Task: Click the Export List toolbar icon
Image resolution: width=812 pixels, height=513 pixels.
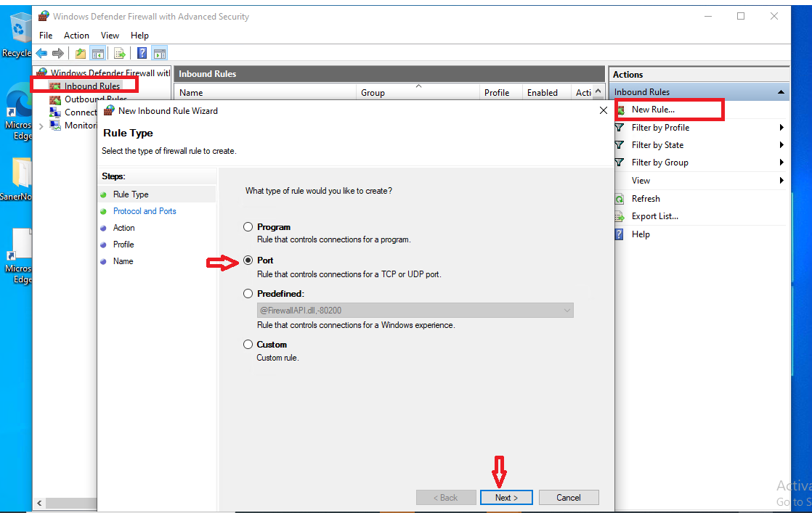Action: [120, 53]
